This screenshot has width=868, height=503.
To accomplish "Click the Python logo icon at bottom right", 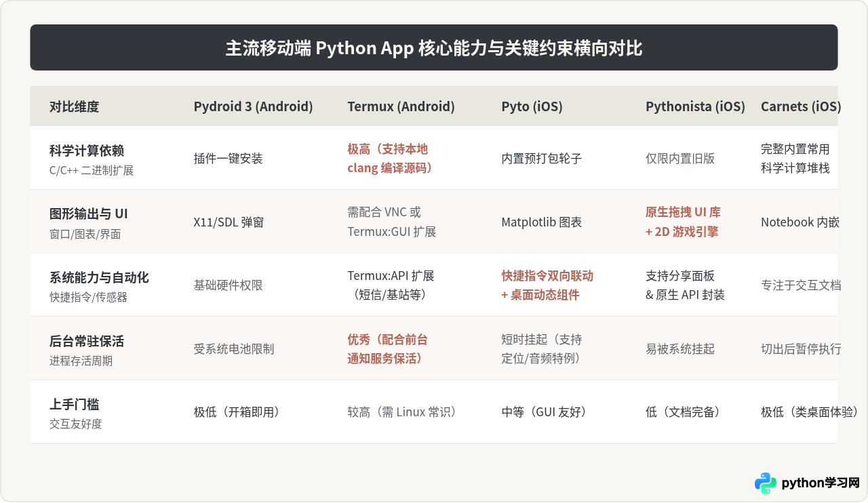I will [x=766, y=483].
